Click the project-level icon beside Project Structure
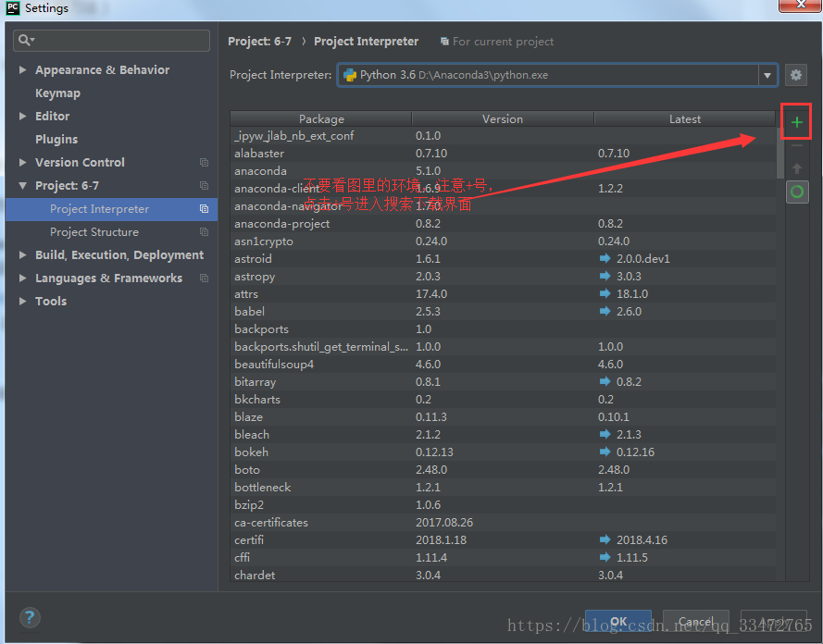This screenshot has height=644, width=823. tap(205, 232)
